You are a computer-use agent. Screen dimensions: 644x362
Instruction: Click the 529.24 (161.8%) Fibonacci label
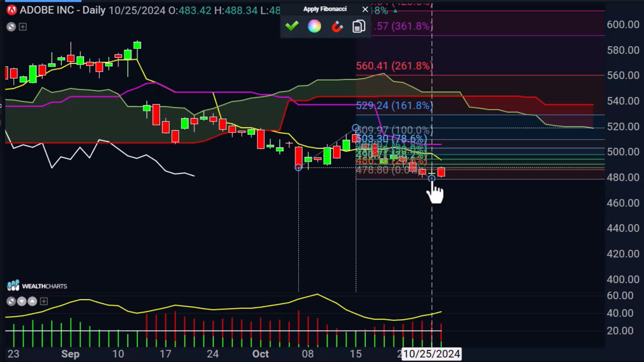(394, 106)
